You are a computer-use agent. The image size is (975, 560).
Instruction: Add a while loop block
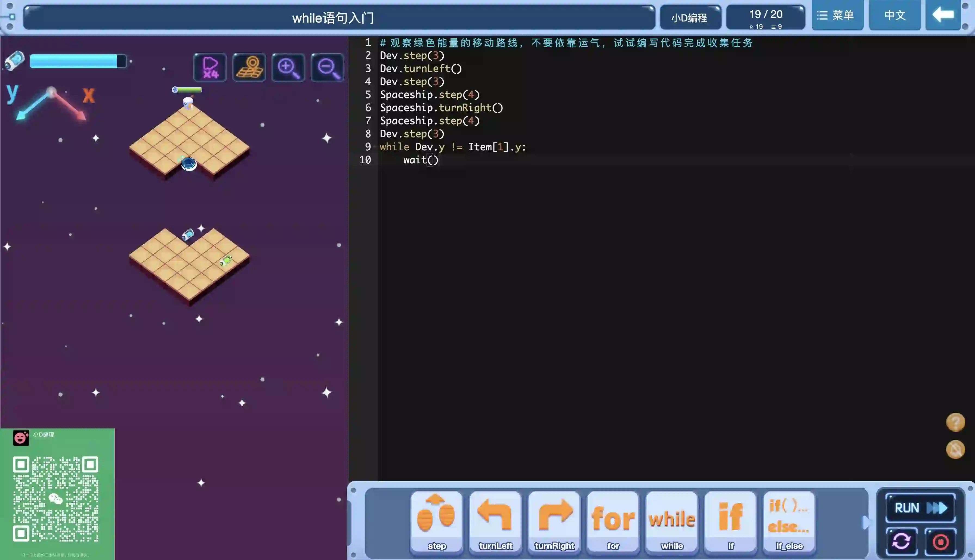pyautogui.click(x=672, y=522)
